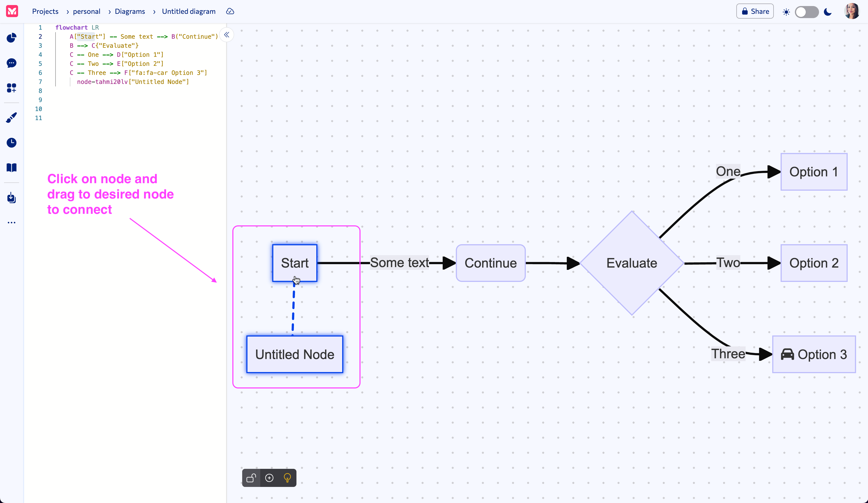
Task: Open the diagrams pie chart panel
Action: [11, 38]
